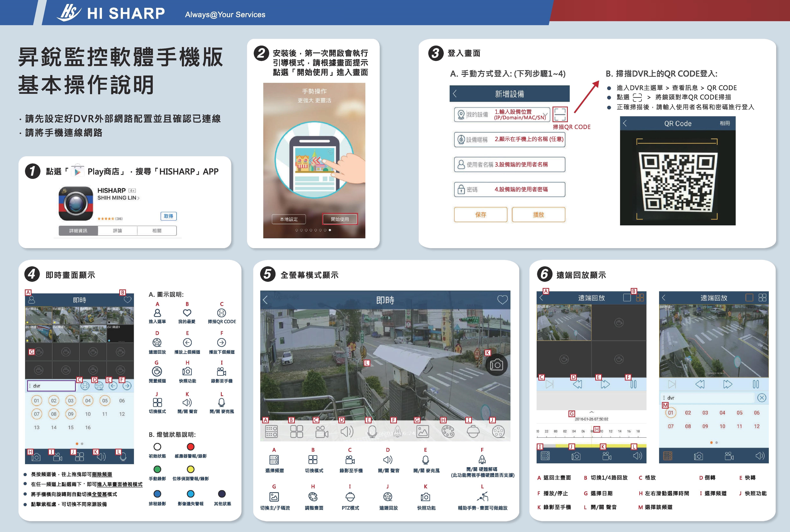Image resolution: width=790 pixels, height=532 pixels.
Task: Tap snapshot camera in small 即時 phone bottom bar
Action: tap(36, 457)
